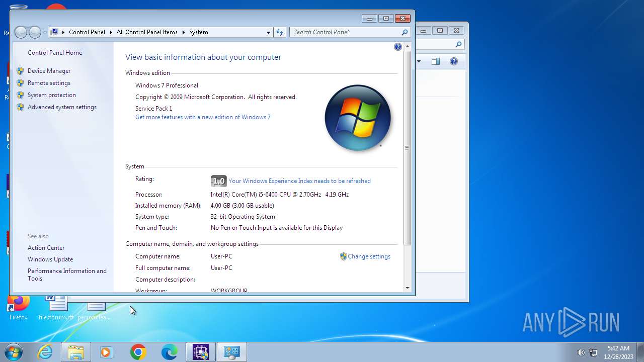Select System in the breadcrumb path
Screen dimensions: 644x362
(x=199, y=32)
